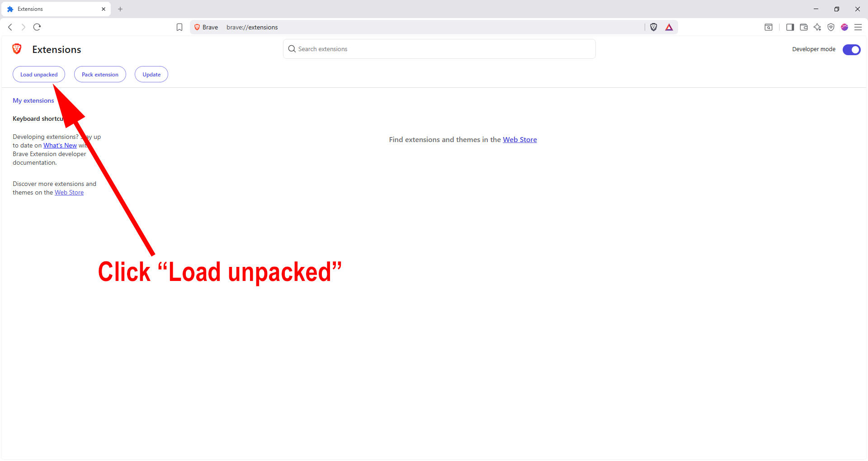Open the Brave hamburger main menu

(x=858, y=27)
